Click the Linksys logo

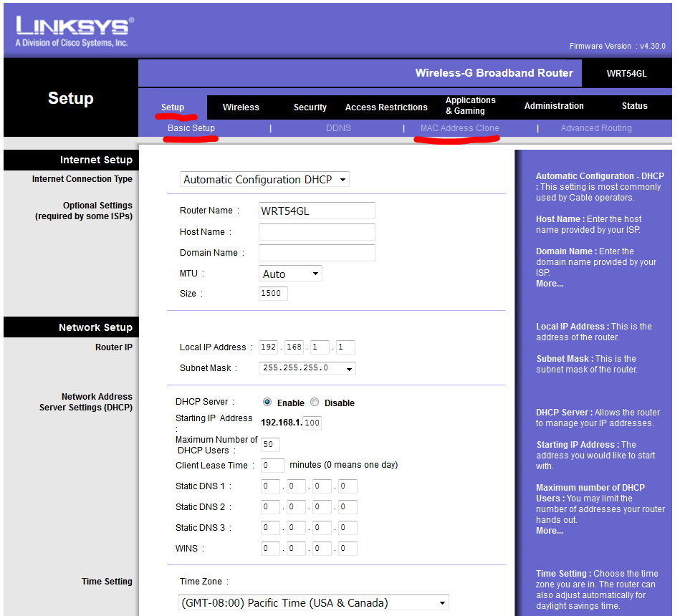pyautogui.click(x=75, y=32)
